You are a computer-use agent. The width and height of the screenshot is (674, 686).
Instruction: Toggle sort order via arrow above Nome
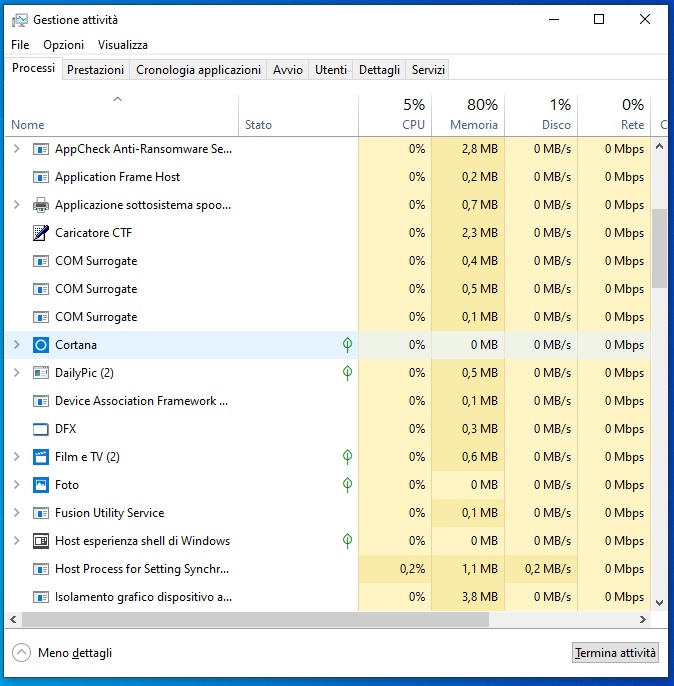(117, 99)
